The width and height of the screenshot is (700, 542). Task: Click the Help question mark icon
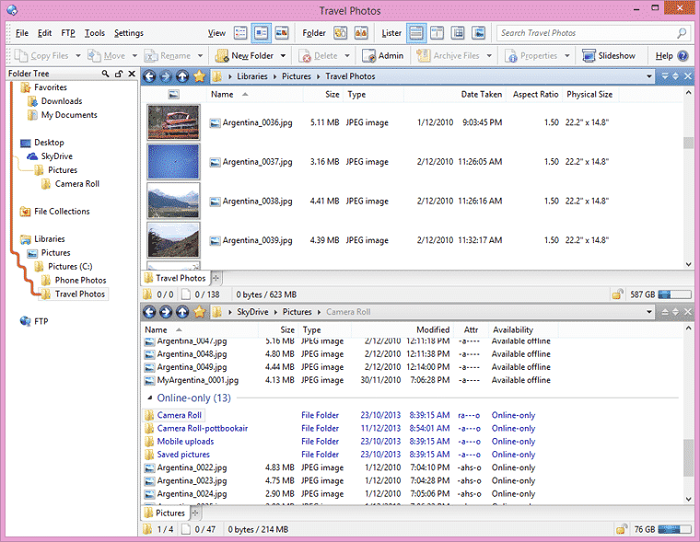point(683,56)
